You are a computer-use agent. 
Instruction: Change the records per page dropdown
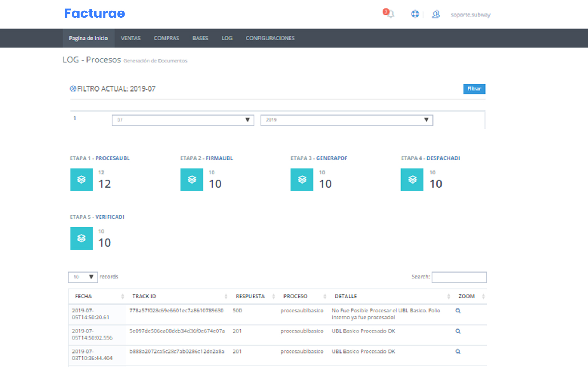[x=83, y=277]
